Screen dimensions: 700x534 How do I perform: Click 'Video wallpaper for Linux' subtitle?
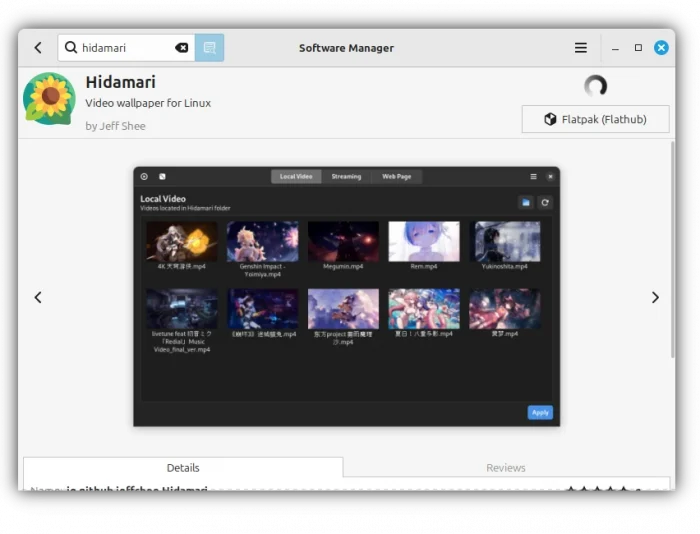(148, 103)
